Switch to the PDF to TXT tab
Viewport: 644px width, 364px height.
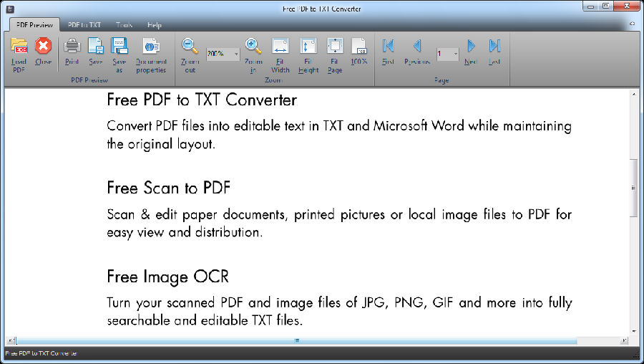click(84, 24)
